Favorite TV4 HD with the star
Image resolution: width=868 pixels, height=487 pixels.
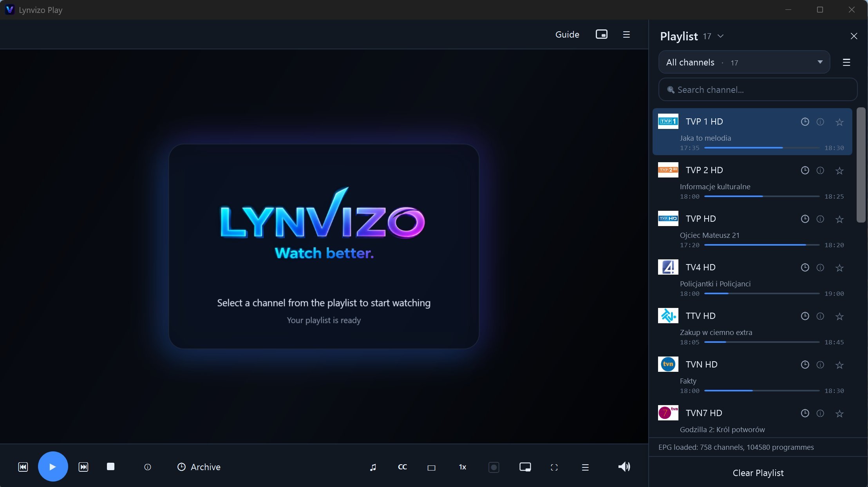(x=839, y=268)
